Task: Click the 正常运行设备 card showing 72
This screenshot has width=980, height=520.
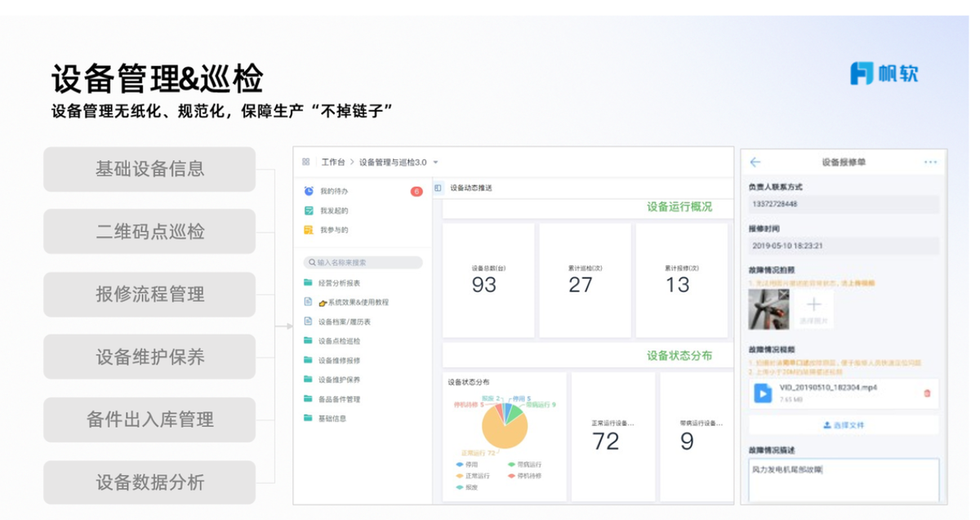Action: click(x=613, y=436)
